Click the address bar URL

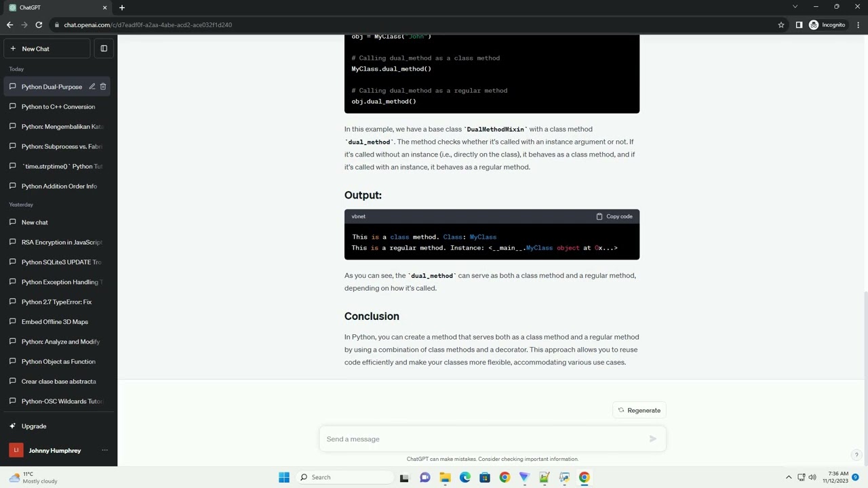click(148, 25)
